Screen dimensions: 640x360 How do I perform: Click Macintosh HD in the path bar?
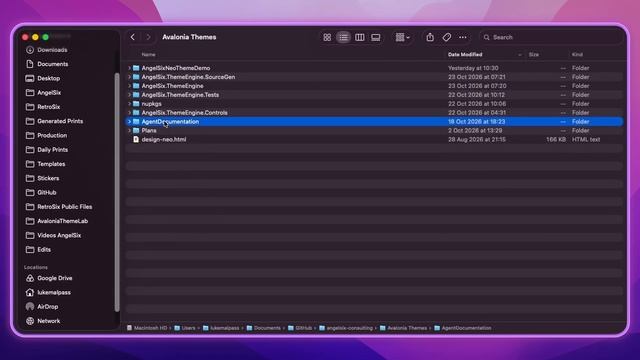147,328
